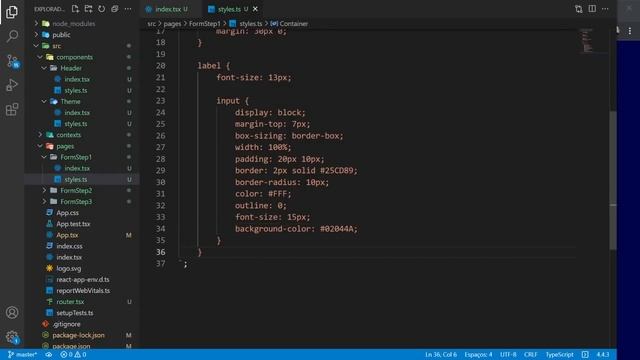Split the editor to the right
Viewport: 640px width, 360px height.
592,9
